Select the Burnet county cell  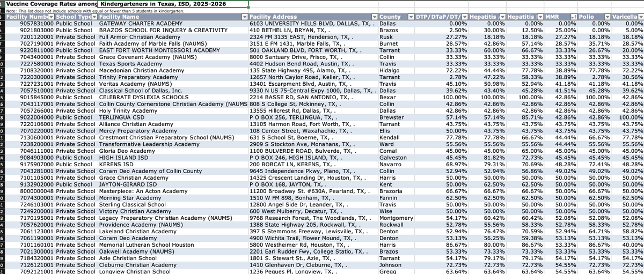point(396,44)
